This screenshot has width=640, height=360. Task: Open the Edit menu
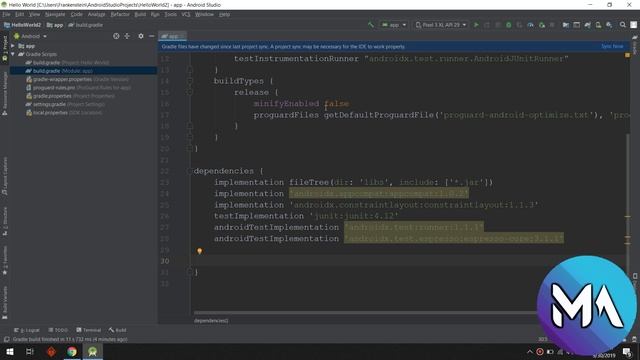pos(19,14)
